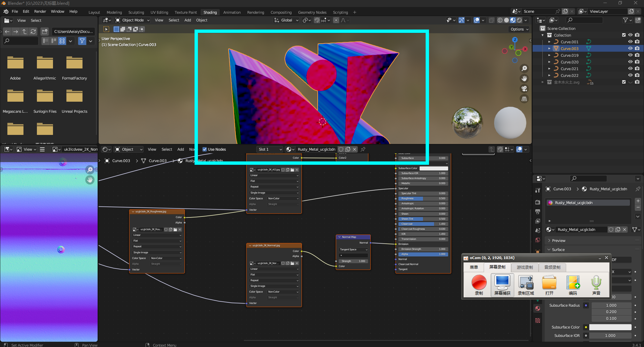Go to parent directory in file browser

click(x=24, y=32)
